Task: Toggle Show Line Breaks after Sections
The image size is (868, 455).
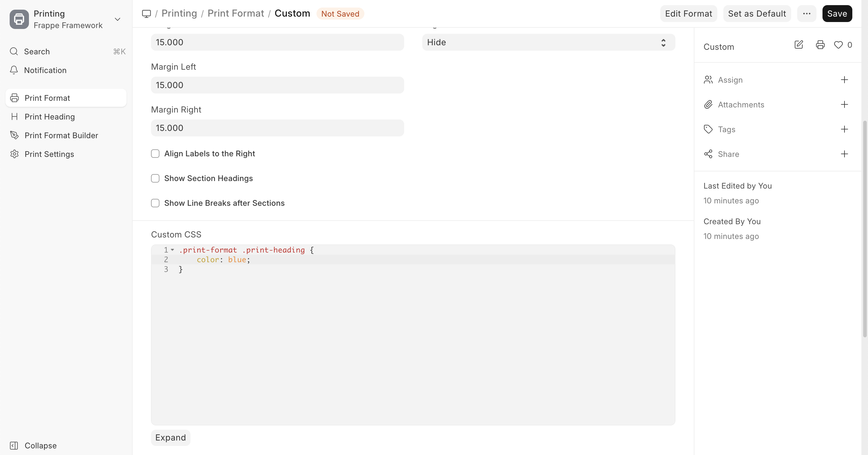Action: coord(155,203)
